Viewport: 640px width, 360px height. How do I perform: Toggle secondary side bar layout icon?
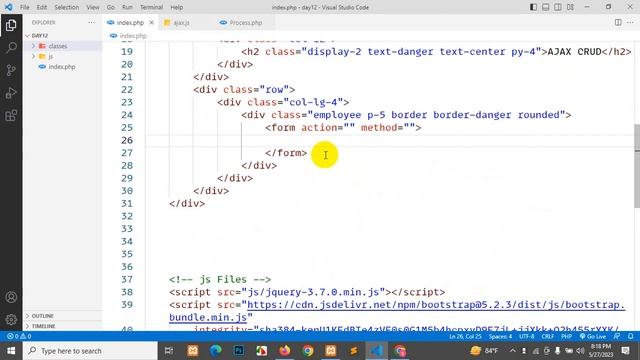click(558, 7)
